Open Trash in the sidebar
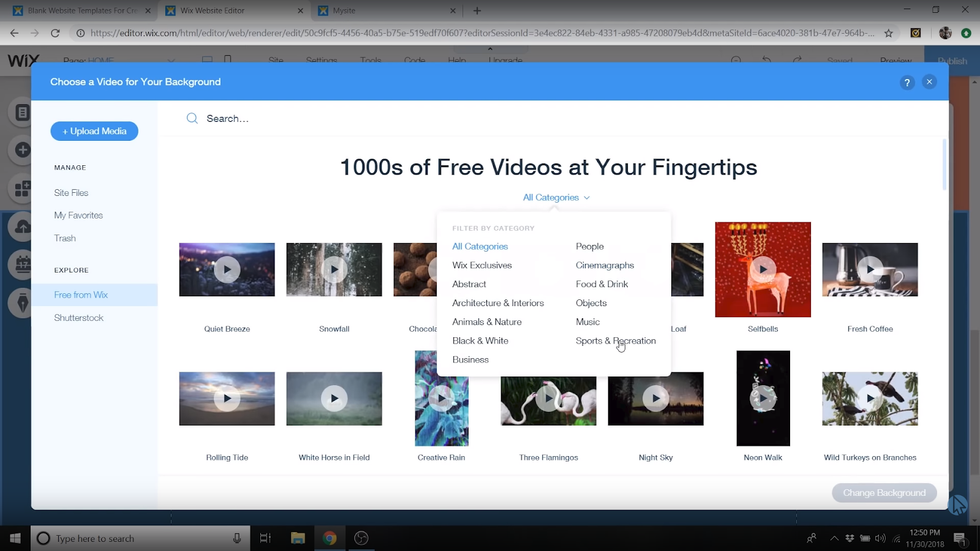Viewport: 980px width, 551px height. coord(65,238)
